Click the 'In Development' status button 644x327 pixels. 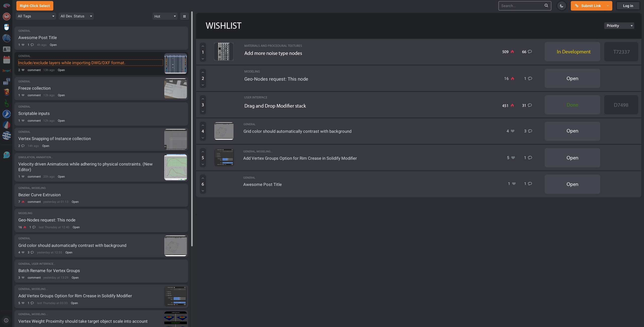572,52
